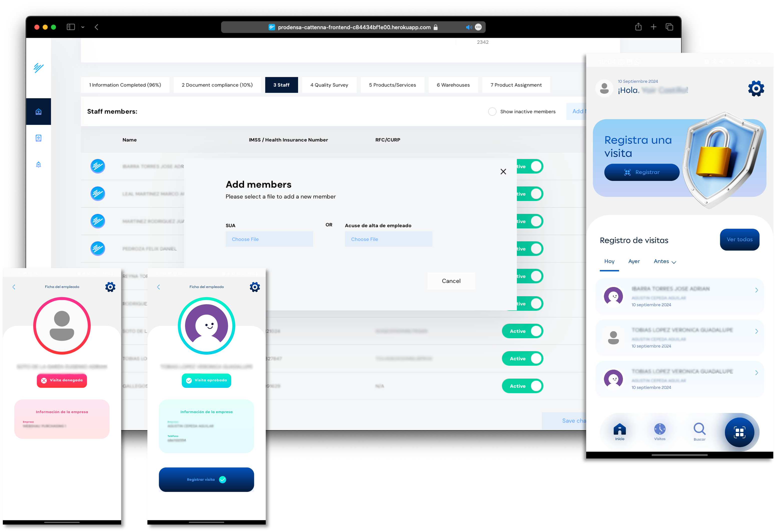This screenshot has width=776, height=532.
Task: Switch to 4 Quality Survey tab
Action: pos(329,85)
